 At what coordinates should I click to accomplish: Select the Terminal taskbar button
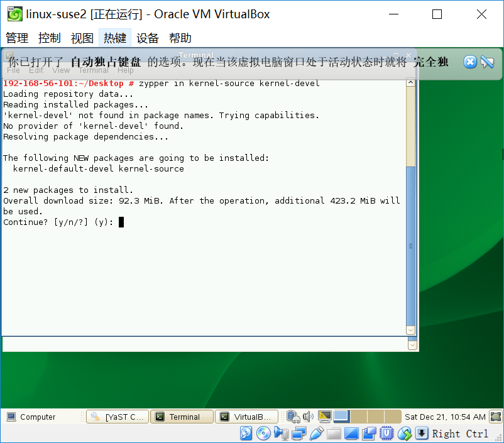[x=182, y=417]
